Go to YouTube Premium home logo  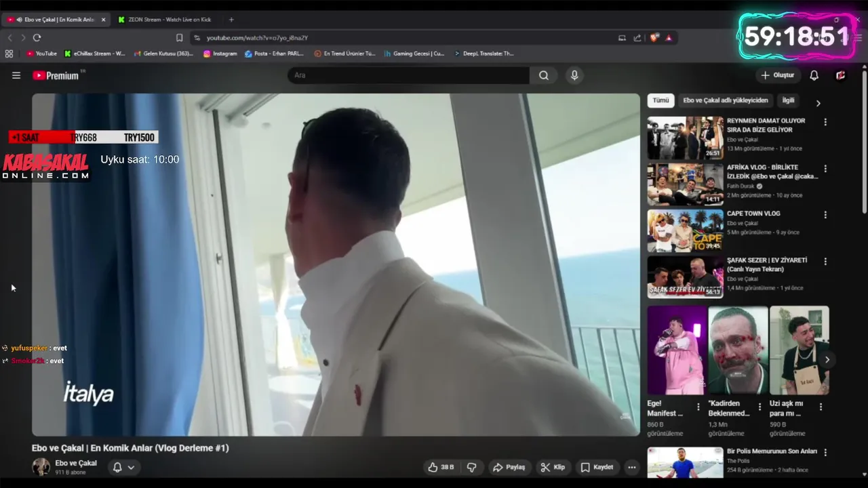56,75
